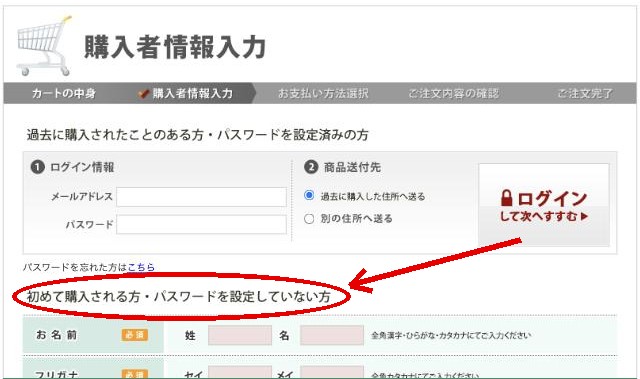640x379 pixels.
Task: Click the 全角漢字・ひらがな・カタカナ input hint text
Action: tap(451, 335)
